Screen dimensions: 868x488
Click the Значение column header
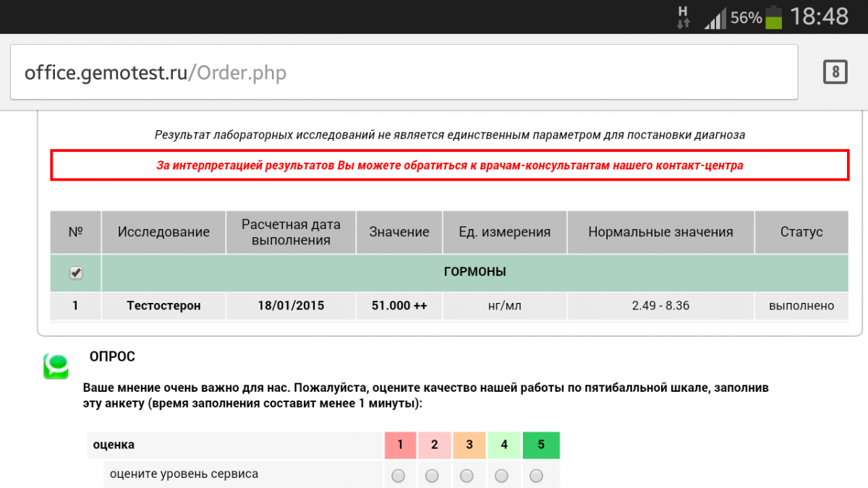tap(399, 232)
